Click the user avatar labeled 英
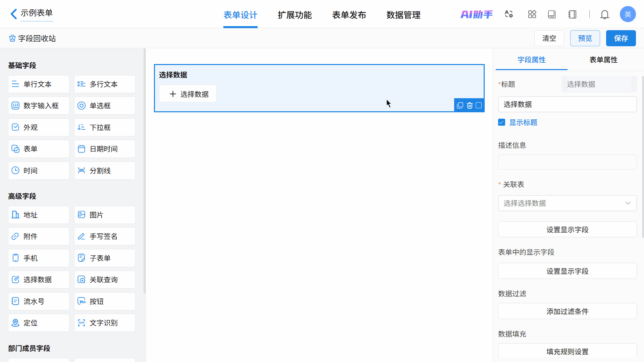Image resolution: width=644 pixels, height=362 pixels. [x=628, y=14]
